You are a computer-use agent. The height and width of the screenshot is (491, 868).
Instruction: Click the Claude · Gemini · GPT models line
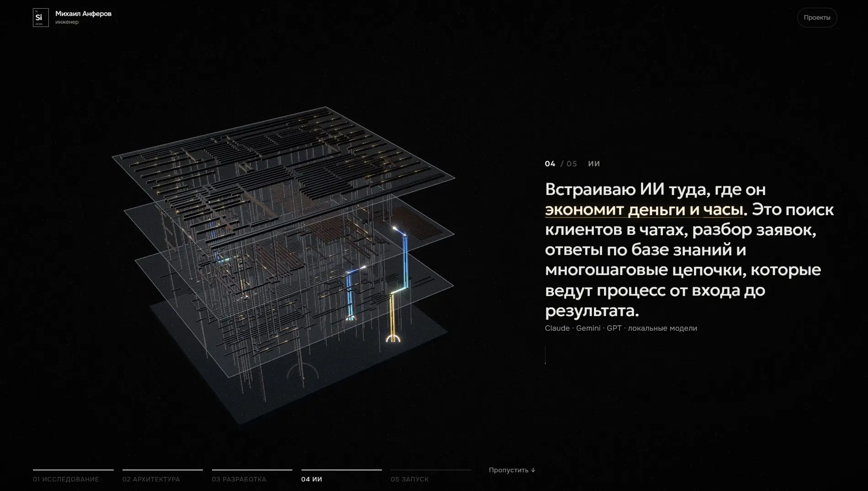(x=621, y=328)
